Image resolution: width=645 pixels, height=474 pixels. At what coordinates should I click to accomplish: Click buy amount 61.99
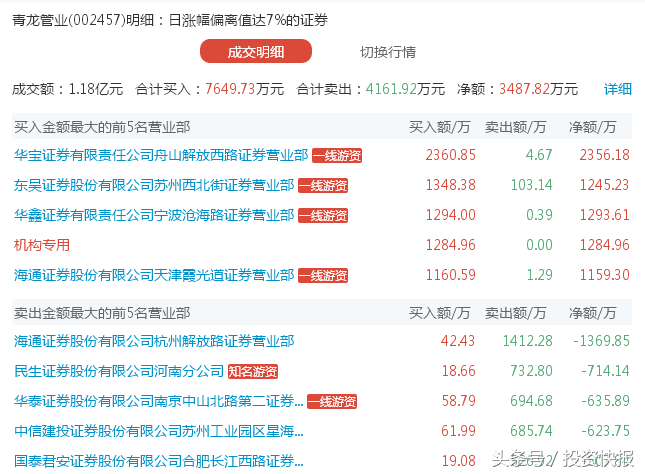click(x=458, y=431)
